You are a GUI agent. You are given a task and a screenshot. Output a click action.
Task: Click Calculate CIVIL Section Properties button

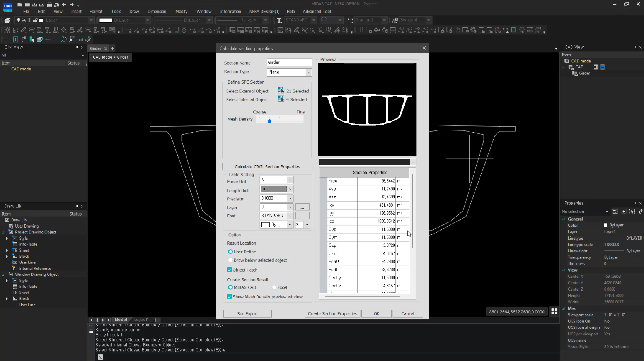click(267, 167)
